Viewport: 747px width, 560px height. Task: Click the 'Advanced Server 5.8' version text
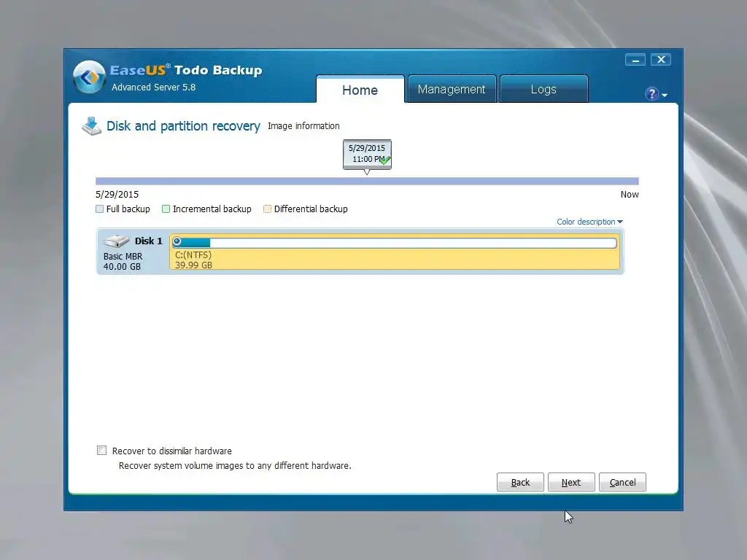pos(153,87)
